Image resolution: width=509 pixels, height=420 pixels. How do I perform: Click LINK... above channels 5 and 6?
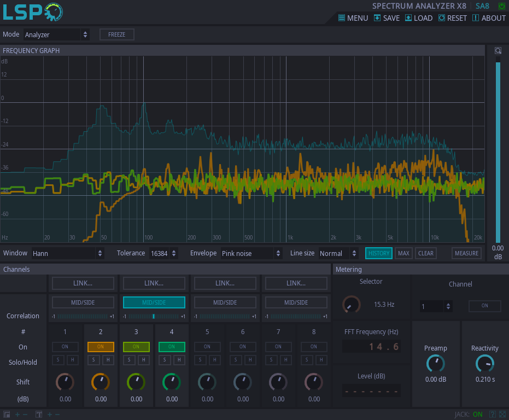225,283
